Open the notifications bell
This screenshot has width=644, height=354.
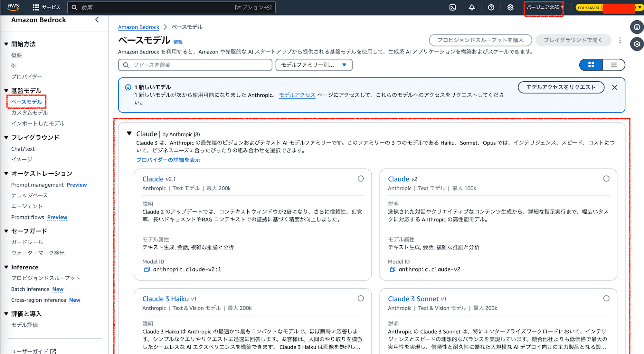click(472, 7)
